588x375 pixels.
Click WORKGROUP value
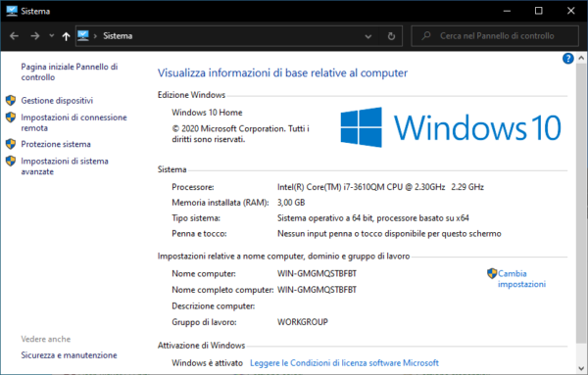303,322
